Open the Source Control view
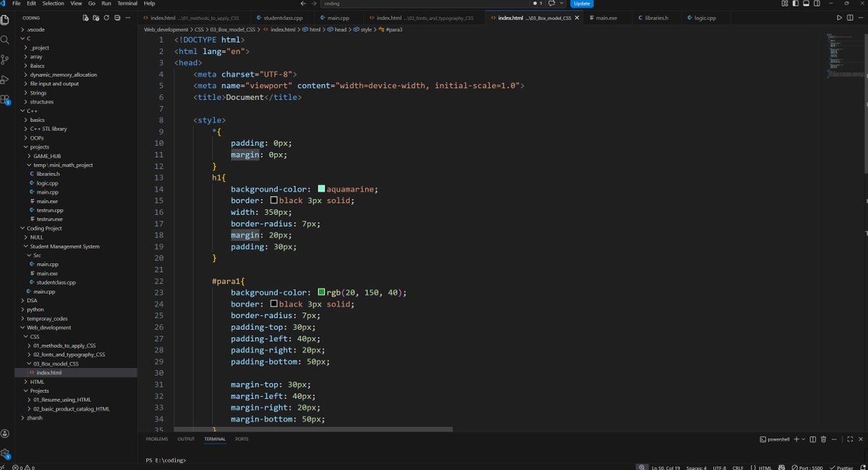The image size is (868, 470). 5,59
